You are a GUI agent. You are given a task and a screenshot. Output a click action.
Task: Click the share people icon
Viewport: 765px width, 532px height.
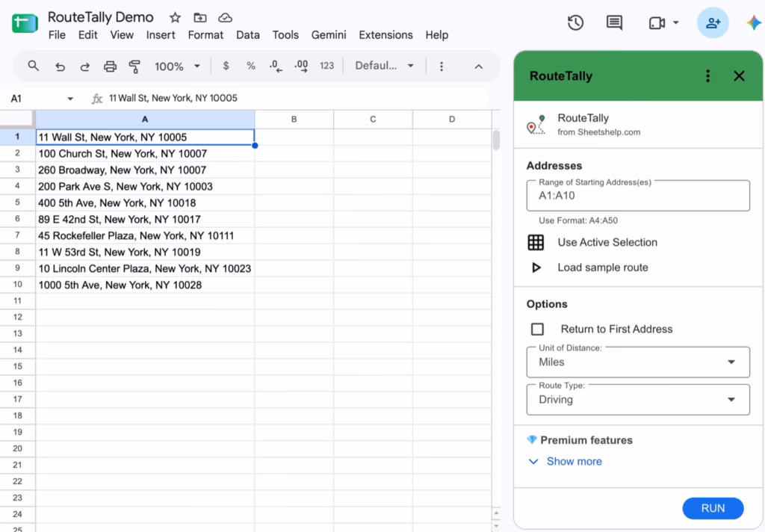pos(713,22)
